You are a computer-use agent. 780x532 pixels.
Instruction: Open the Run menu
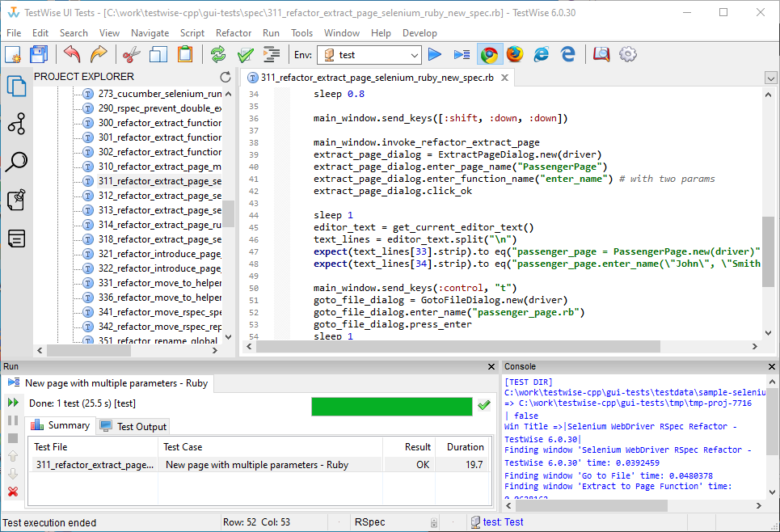click(271, 33)
